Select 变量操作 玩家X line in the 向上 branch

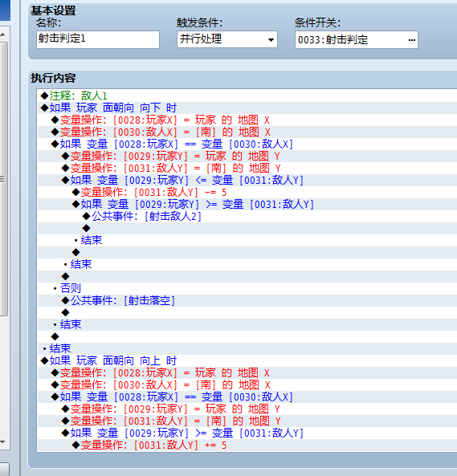click(x=247, y=372)
